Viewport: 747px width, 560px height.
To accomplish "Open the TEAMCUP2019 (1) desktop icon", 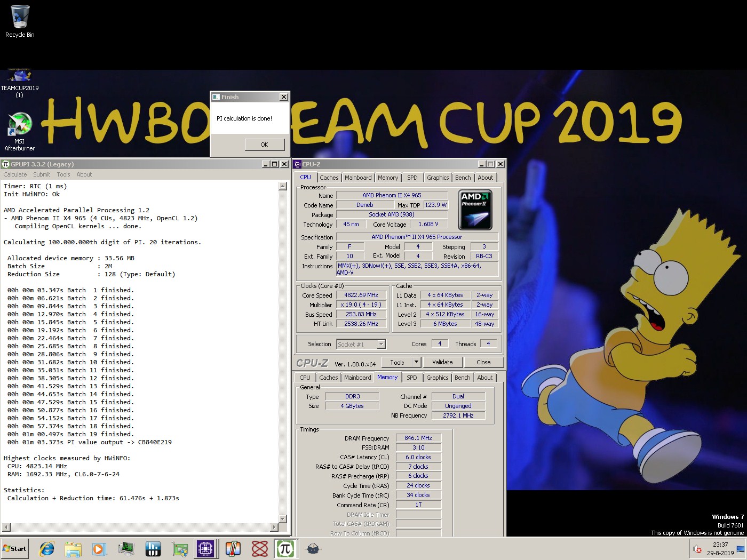I will [x=20, y=84].
